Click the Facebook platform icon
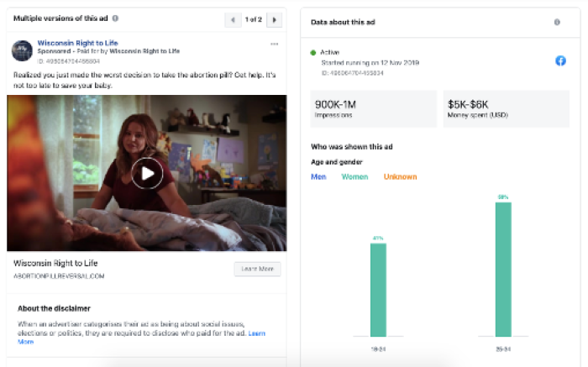This screenshot has height=367, width=588. (560, 60)
